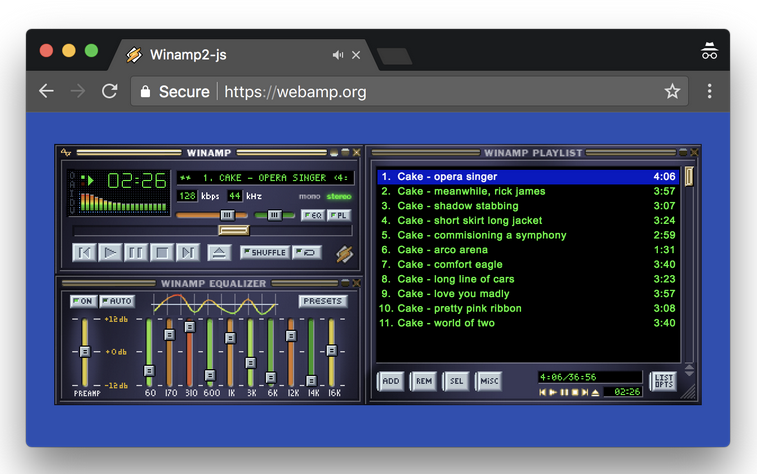Open the playlist REM menu
This screenshot has height=474, width=757.
(x=423, y=381)
